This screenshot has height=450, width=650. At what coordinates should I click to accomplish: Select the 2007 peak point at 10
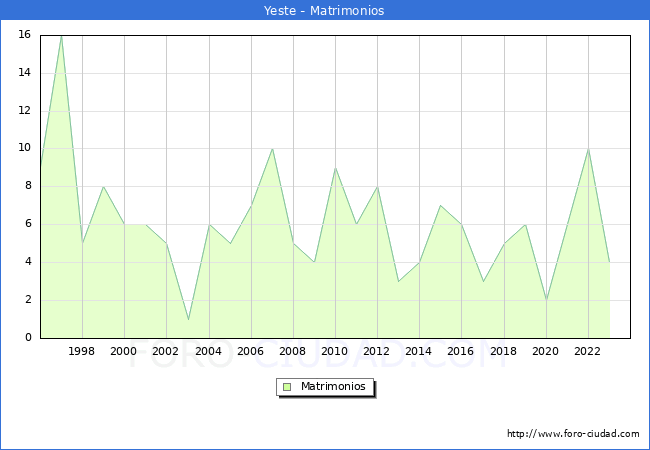(272, 149)
